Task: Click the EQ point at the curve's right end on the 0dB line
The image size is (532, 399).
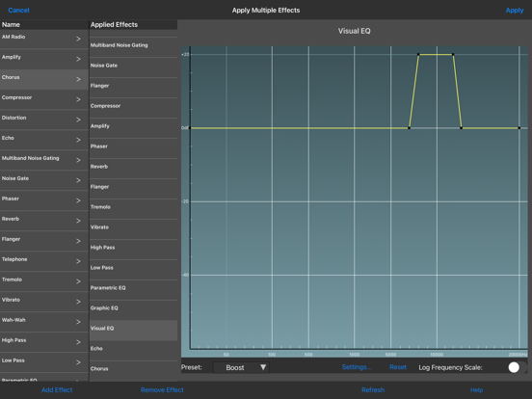Action: pyautogui.click(x=519, y=128)
